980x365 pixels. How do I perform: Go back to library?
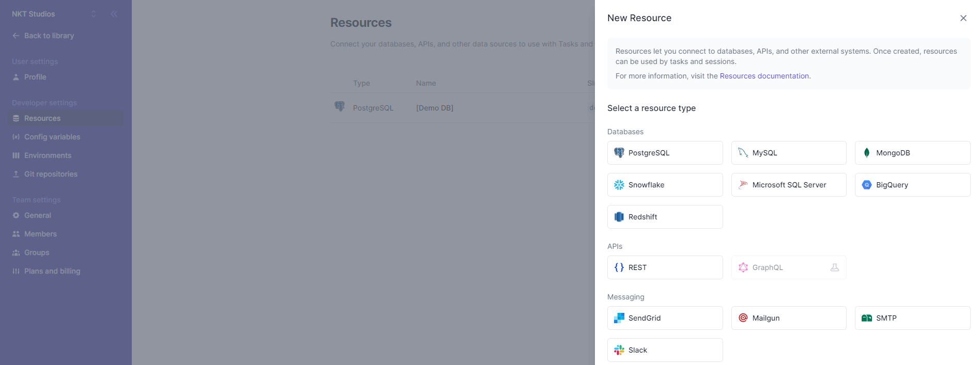(43, 36)
